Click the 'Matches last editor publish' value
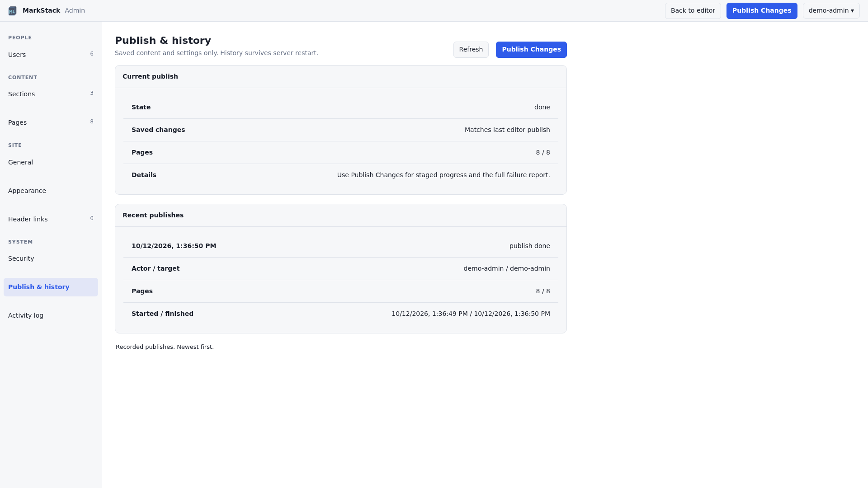The width and height of the screenshot is (868, 488). [x=507, y=130]
